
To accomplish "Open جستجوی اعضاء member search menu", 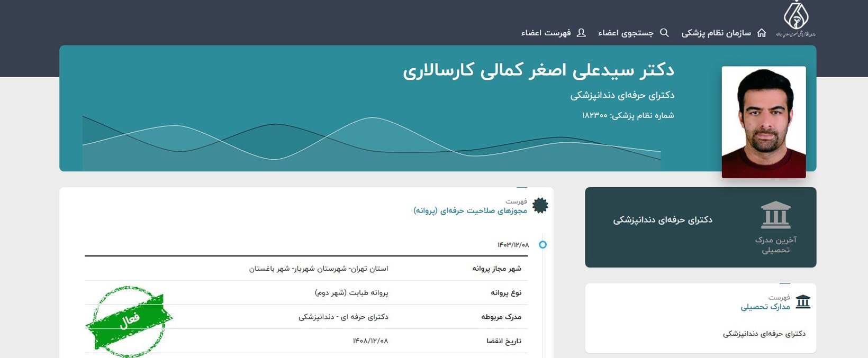I will 626,33.
